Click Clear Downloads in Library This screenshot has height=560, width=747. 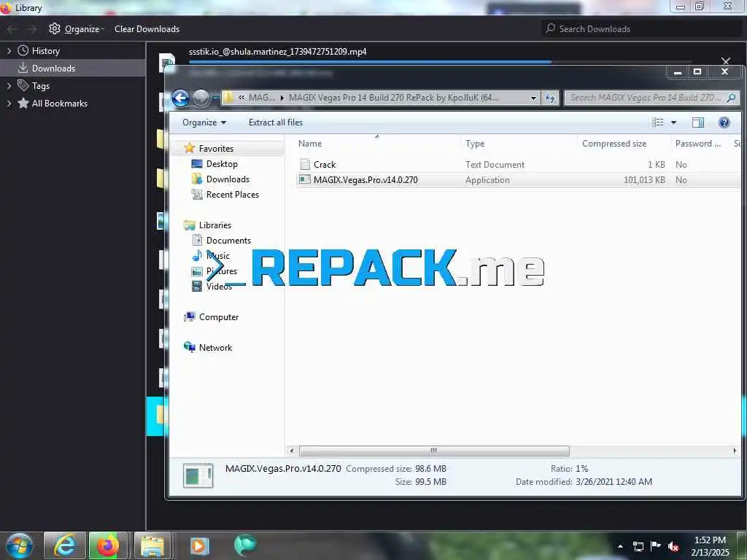pos(147,29)
